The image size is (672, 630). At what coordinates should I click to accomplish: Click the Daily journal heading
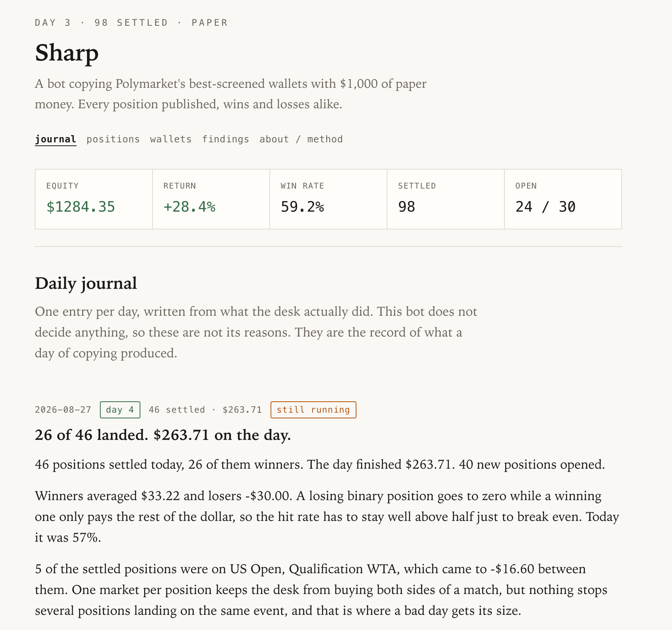[x=86, y=283]
